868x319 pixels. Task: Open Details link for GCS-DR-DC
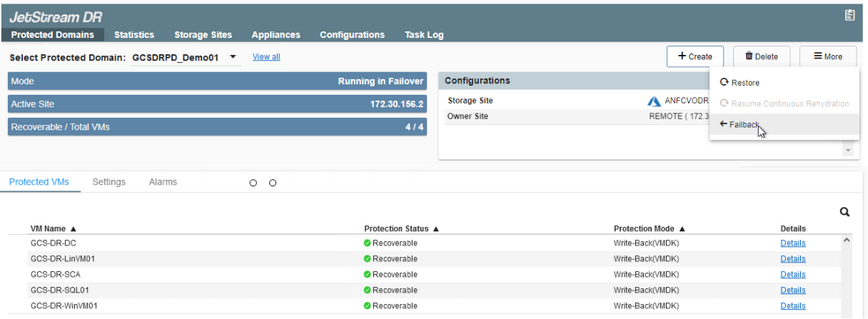(x=793, y=243)
